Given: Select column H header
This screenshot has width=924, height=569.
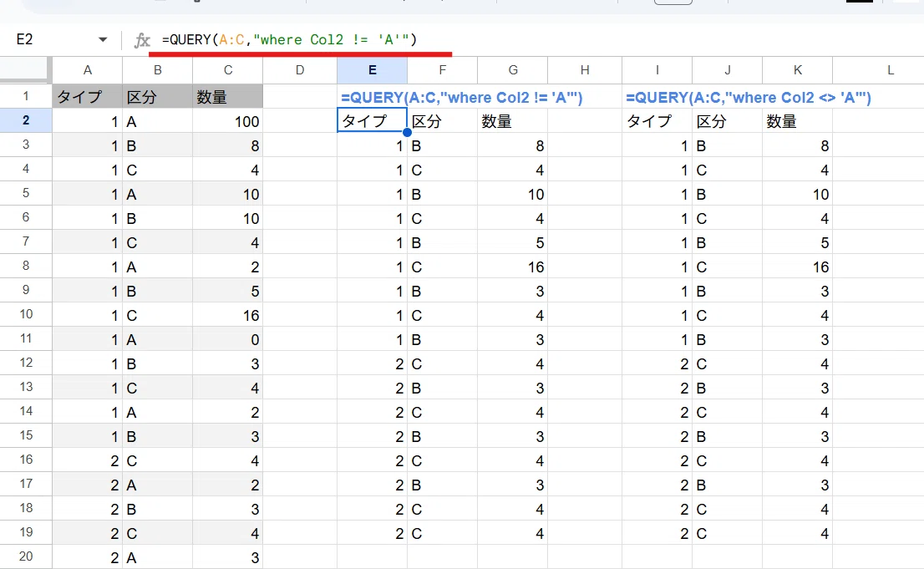Looking at the screenshot, I should 585,70.
